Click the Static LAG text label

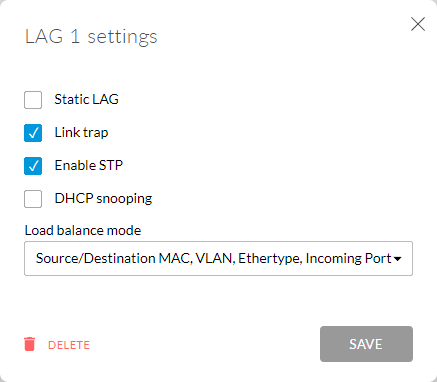pos(86,99)
